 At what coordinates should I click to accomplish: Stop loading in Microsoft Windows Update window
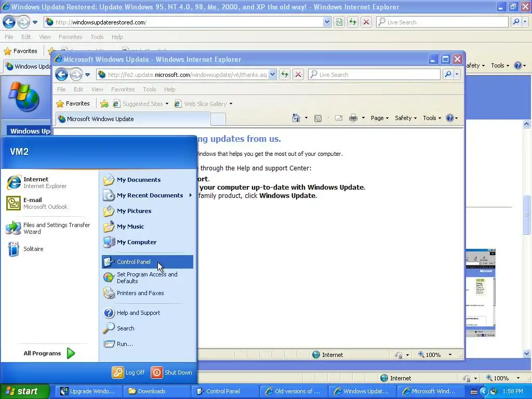pos(298,75)
